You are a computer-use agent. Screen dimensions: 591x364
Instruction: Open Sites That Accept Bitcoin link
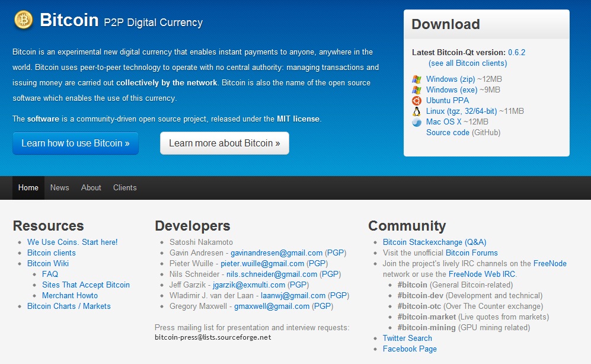86,285
